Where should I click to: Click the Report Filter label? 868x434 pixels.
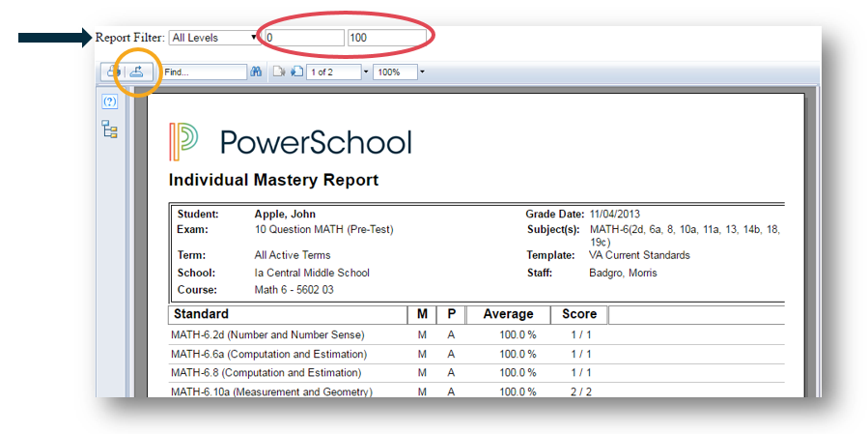point(130,38)
